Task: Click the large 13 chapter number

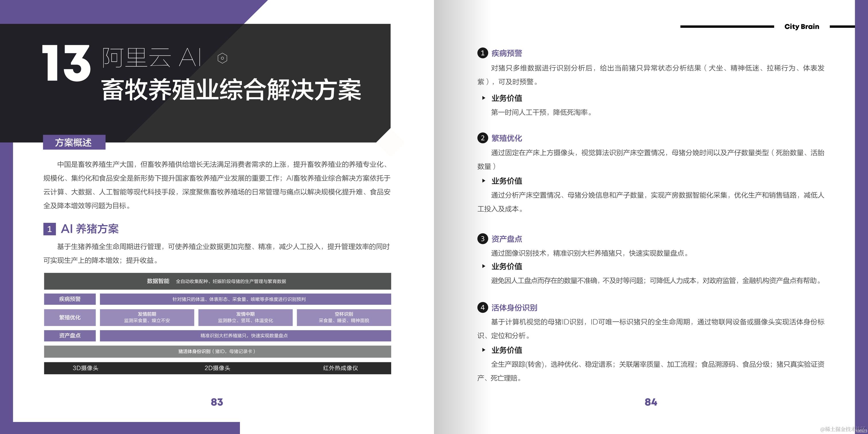Action: coord(66,63)
